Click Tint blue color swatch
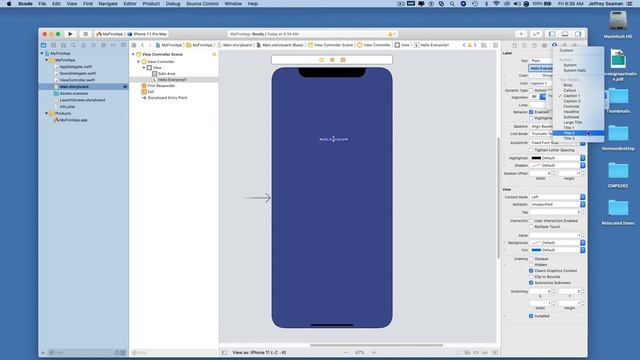This screenshot has width=640, height=360. point(536,250)
